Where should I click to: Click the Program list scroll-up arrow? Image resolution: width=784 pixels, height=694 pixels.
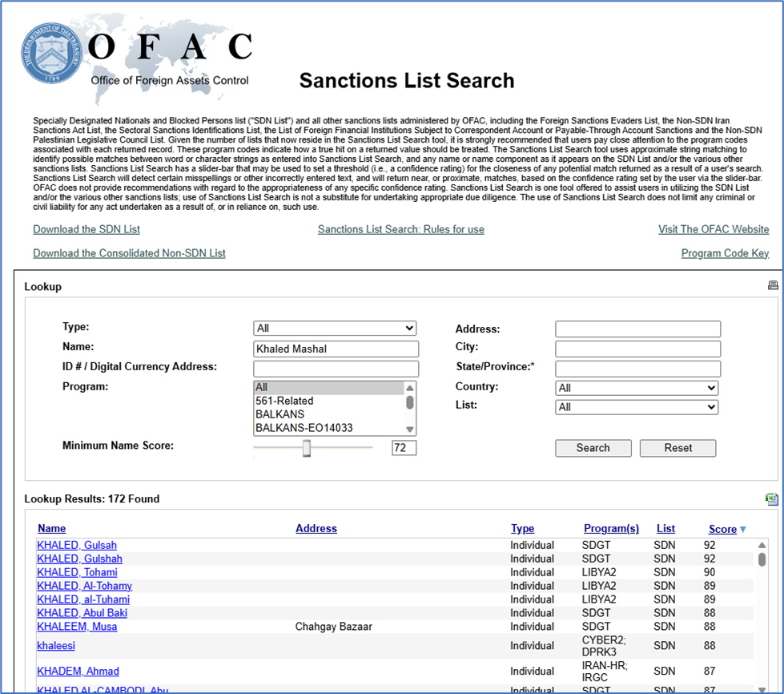point(410,388)
